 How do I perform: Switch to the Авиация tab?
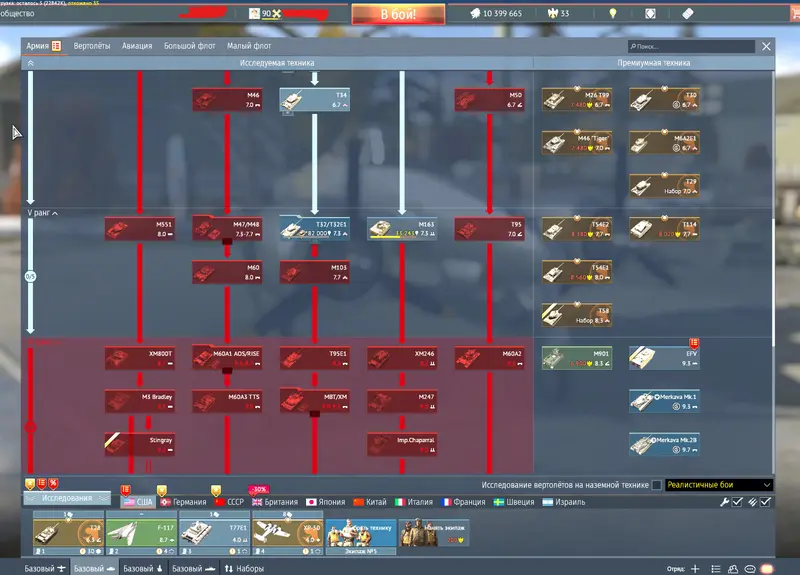point(137,46)
